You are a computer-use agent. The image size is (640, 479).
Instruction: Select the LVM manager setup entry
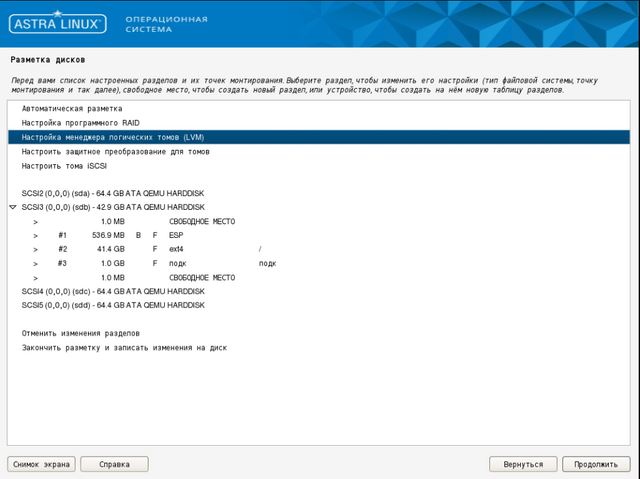click(x=112, y=137)
